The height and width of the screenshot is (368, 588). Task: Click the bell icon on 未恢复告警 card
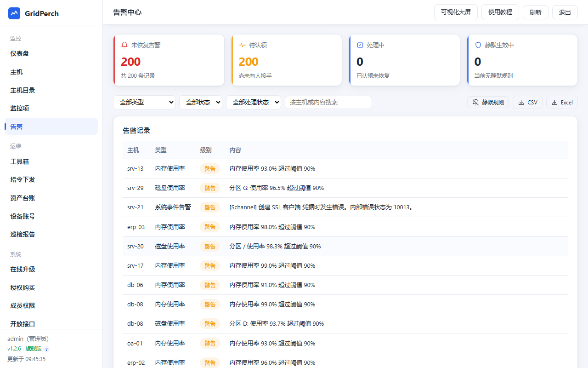[x=124, y=45]
